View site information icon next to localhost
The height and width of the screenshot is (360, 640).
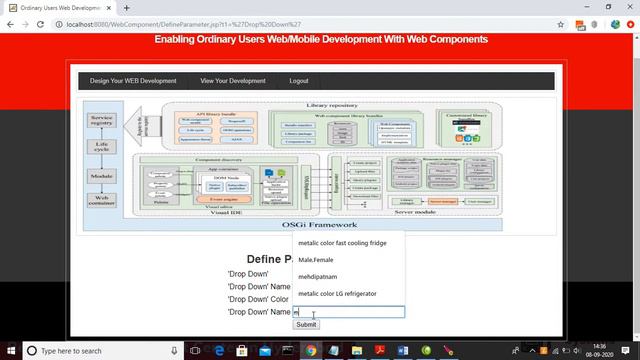59,24
